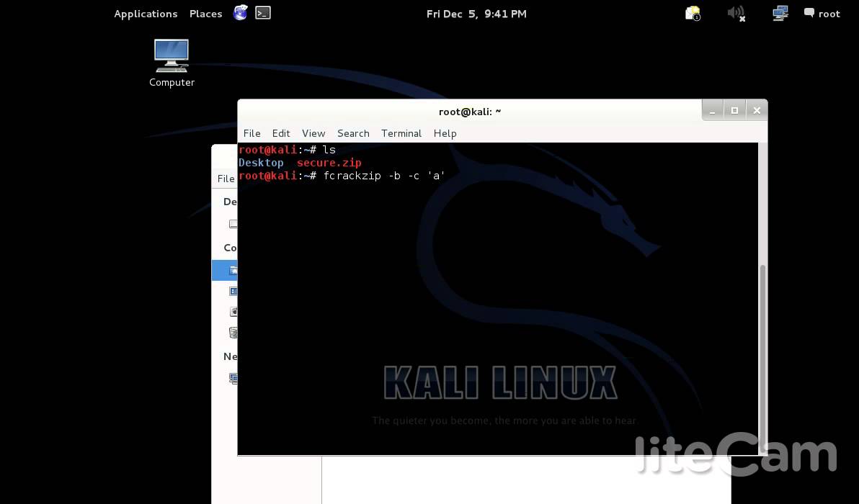
Task: Click the muted volume icon
Action: 736,13
